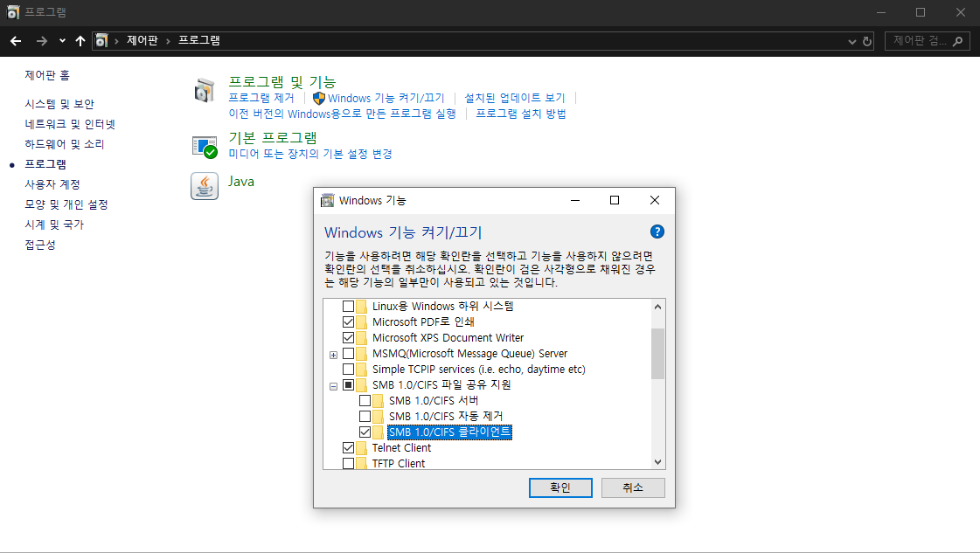Viewport: 980px width, 553px height.
Task: Open 시스템 및 보안 category
Action: click(59, 104)
